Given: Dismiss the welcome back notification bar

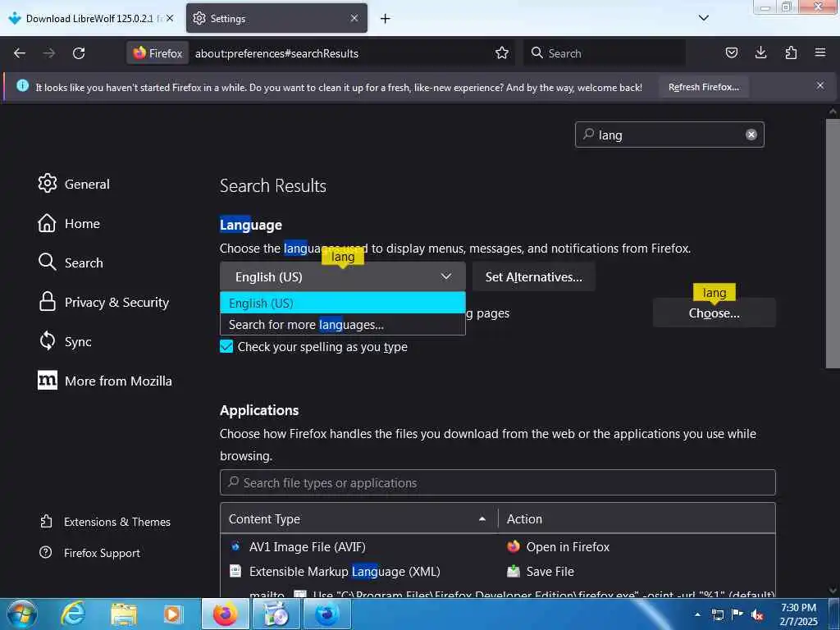Looking at the screenshot, I should pyautogui.click(x=820, y=85).
